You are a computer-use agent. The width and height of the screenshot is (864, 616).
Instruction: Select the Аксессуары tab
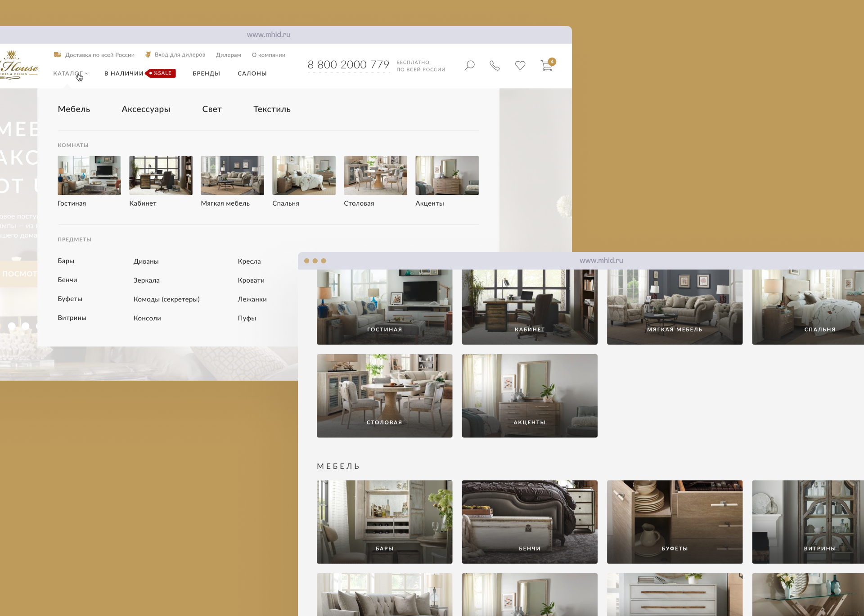tap(146, 109)
